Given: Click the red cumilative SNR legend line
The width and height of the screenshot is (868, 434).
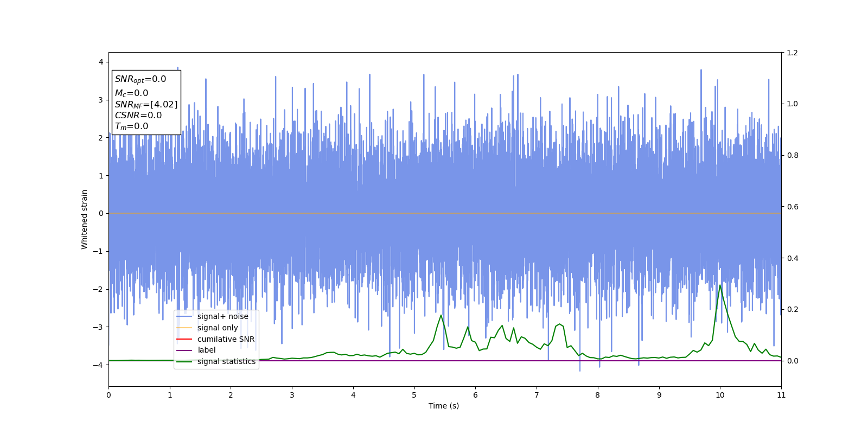Looking at the screenshot, I should 184,339.
